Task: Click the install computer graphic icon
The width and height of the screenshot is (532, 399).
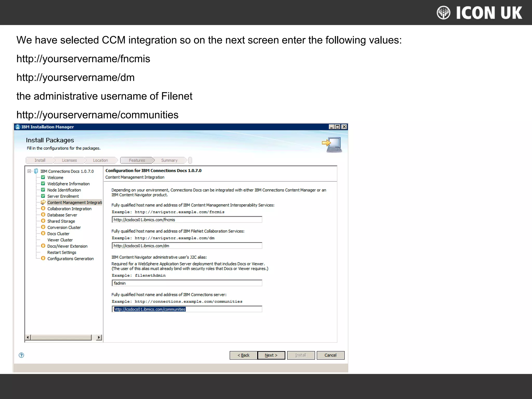Action: pos(332,145)
